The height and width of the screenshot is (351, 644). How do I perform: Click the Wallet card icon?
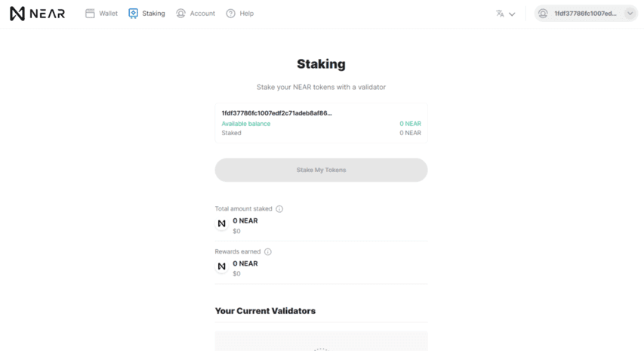tap(90, 14)
